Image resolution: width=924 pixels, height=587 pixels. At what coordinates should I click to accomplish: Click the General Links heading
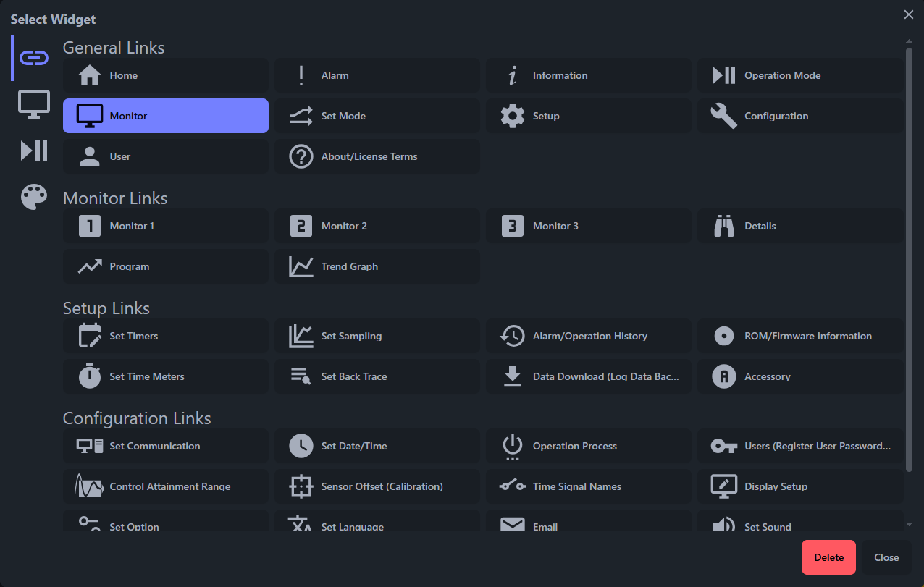[x=114, y=48]
